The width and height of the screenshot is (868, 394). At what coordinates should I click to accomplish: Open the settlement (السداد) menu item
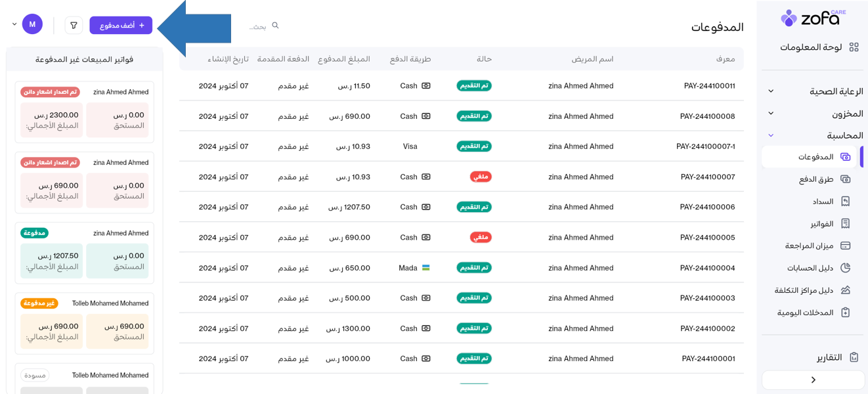[822, 202]
